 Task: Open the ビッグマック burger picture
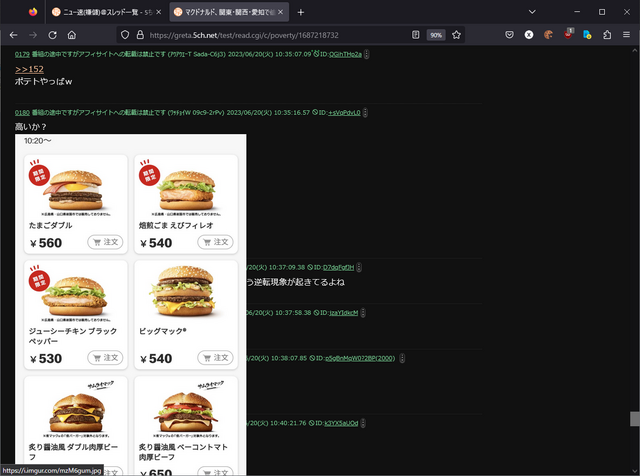[183, 291]
